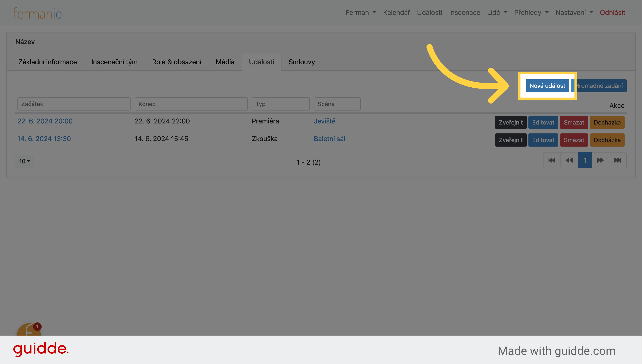Expand the Nastavení dropdown menu
Screen dimensions: 642x364
pos(574,13)
